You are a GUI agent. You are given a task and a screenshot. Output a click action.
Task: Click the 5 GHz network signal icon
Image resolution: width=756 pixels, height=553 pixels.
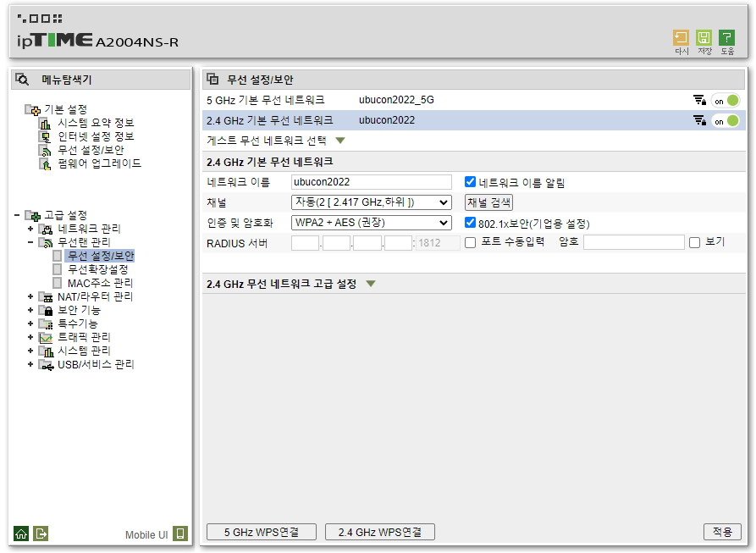(x=699, y=100)
